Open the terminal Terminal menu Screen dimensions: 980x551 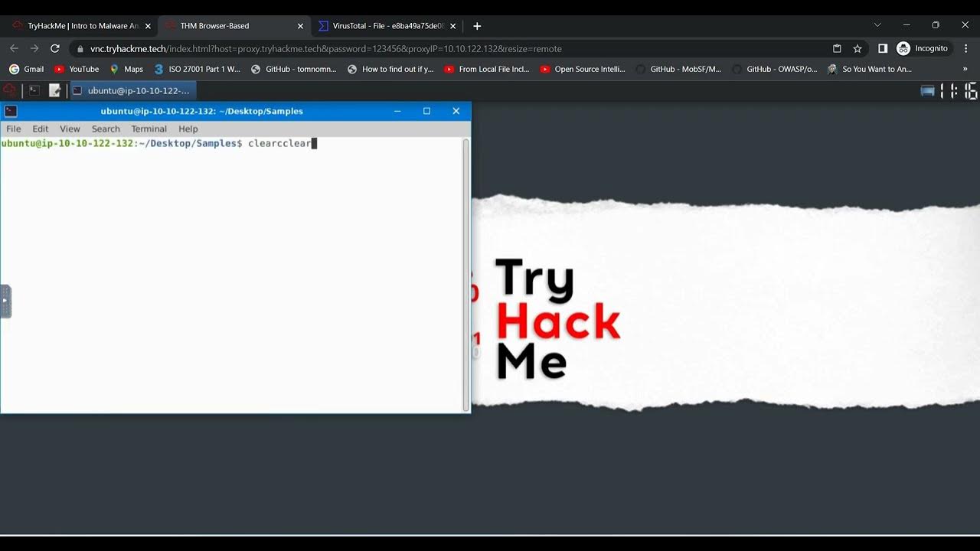coord(149,129)
